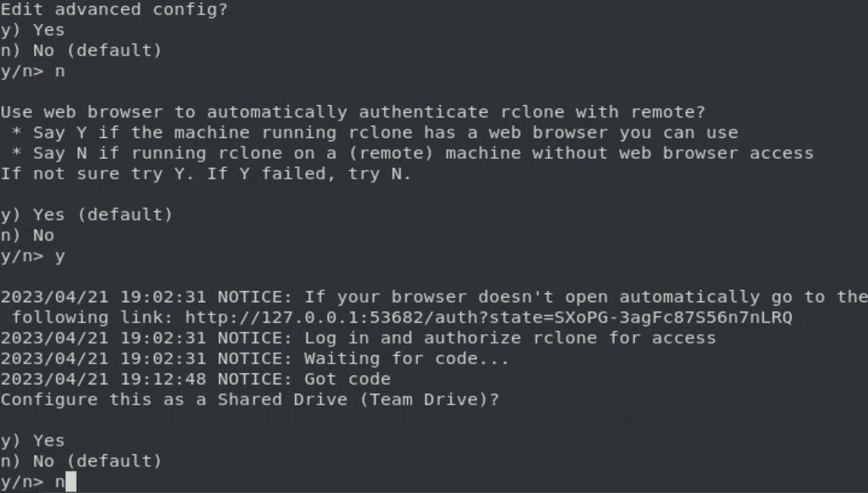Click the block cursor after final 'n'
The image size is (868, 493).
(x=71, y=482)
